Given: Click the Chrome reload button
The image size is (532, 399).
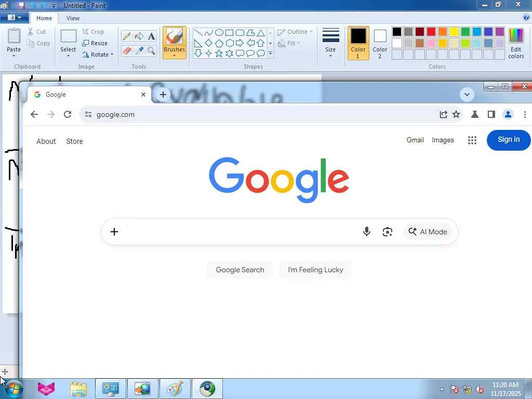Looking at the screenshot, I should coord(68,114).
